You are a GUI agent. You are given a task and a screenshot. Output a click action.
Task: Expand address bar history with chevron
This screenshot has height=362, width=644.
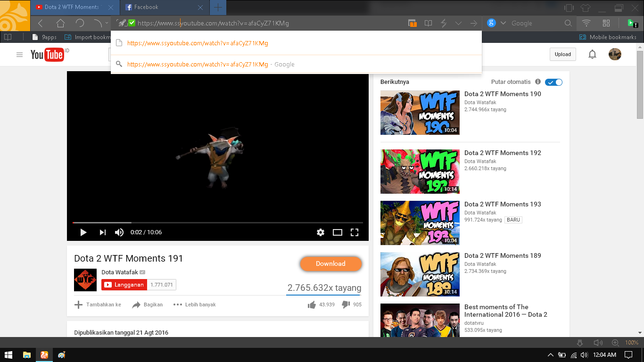(x=458, y=23)
